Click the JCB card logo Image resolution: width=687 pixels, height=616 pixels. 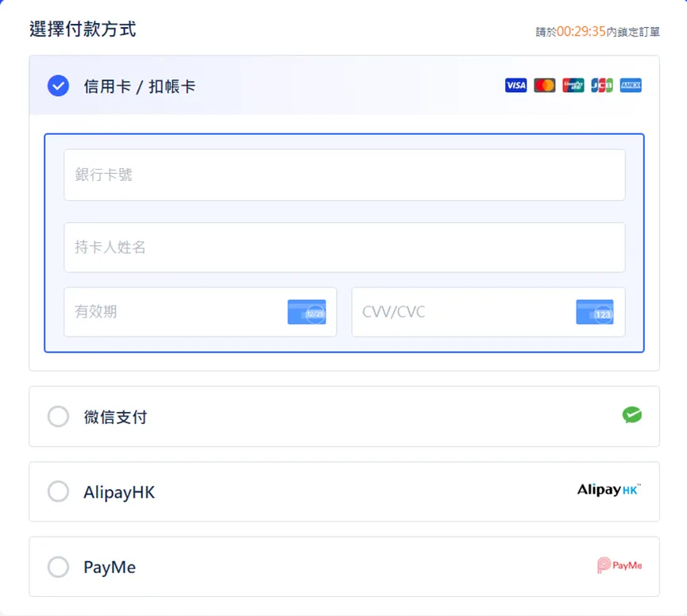pyautogui.click(x=602, y=86)
